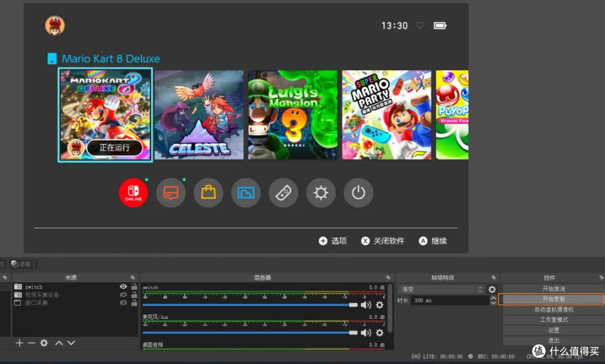The width and height of the screenshot is (605, 364).
Task: Undock the 来源 panel via popout icon
Action: 133,278
